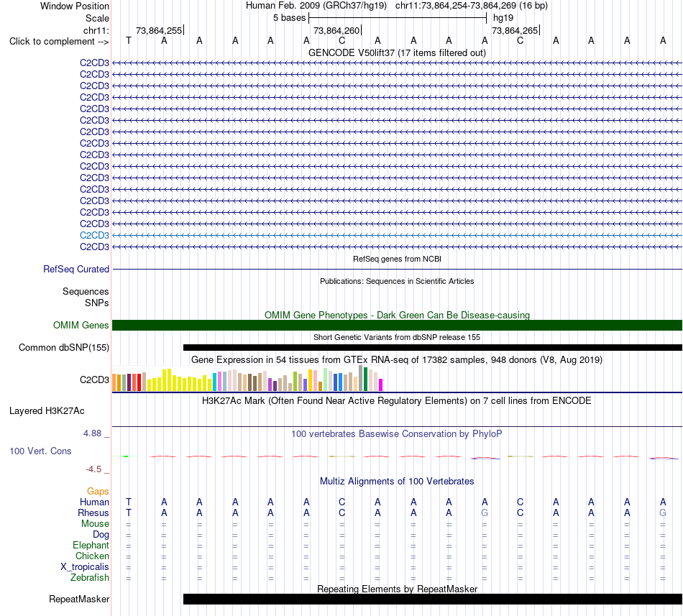Click the 73,864,255 position marker
Screen dimensions: 683x616
[159, 30]
